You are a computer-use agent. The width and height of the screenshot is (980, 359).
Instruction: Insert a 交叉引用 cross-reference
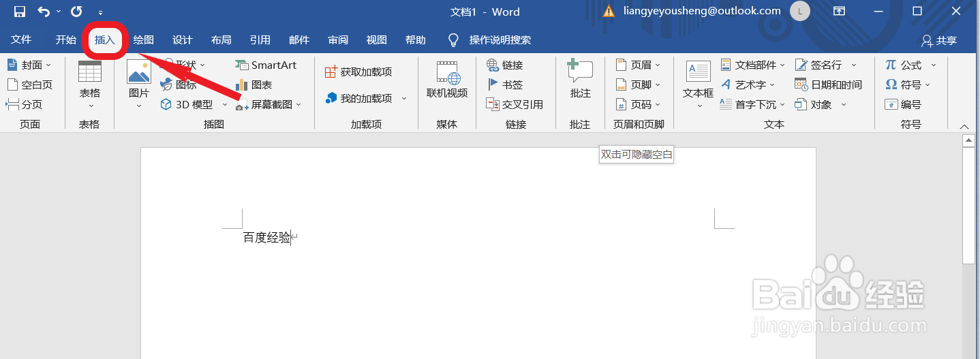[x=515, y=104]
